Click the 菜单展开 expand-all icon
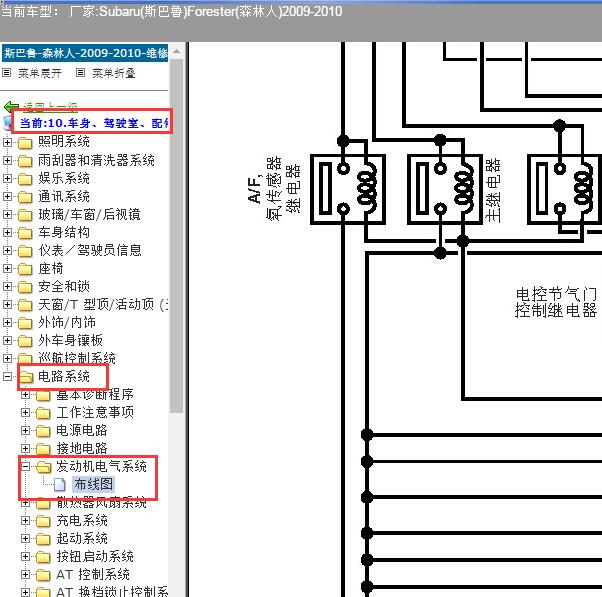602x597 pixels. [7, 73]
